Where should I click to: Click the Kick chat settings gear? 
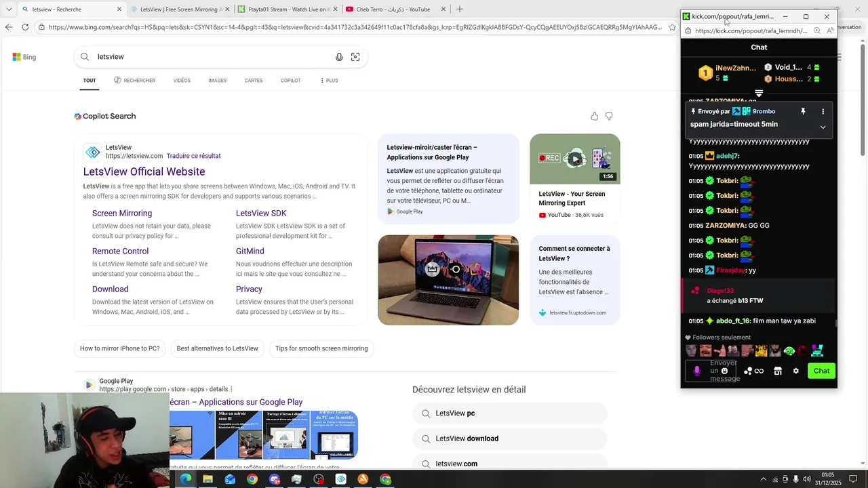tap(796, 371)
